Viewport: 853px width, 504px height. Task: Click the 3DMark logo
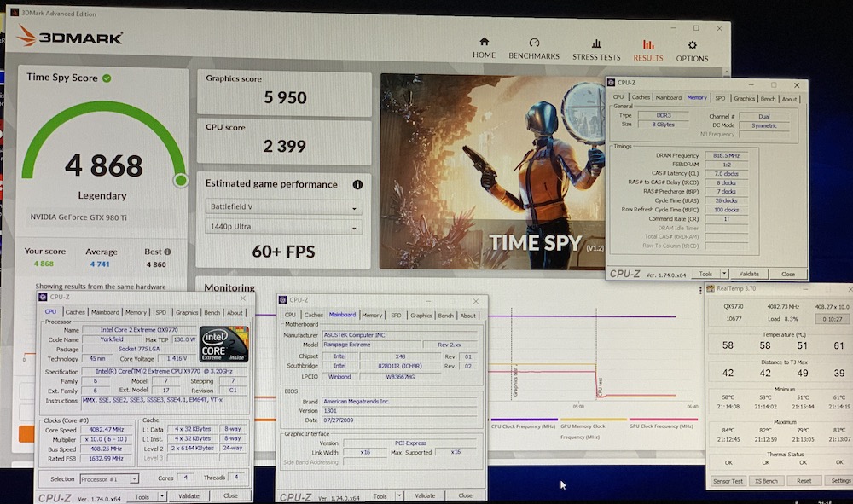pyautogui.click(x=69, y=37)
